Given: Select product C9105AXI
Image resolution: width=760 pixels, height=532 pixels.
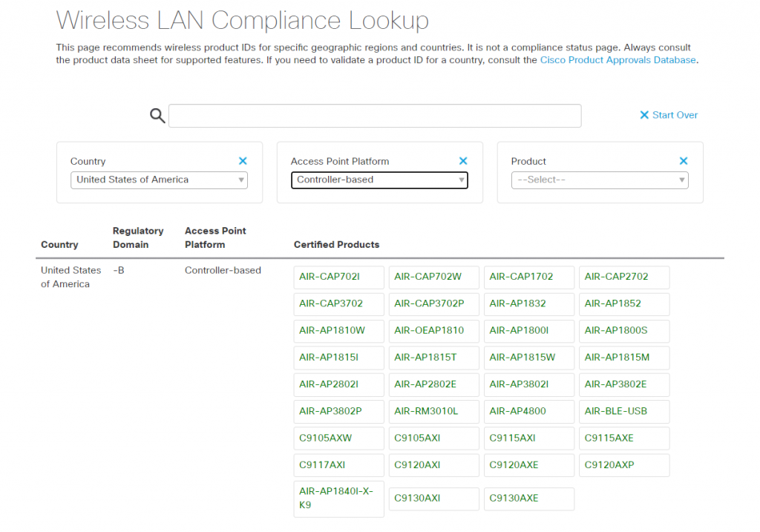Looking at the screenshot, I should coord(433,439).
